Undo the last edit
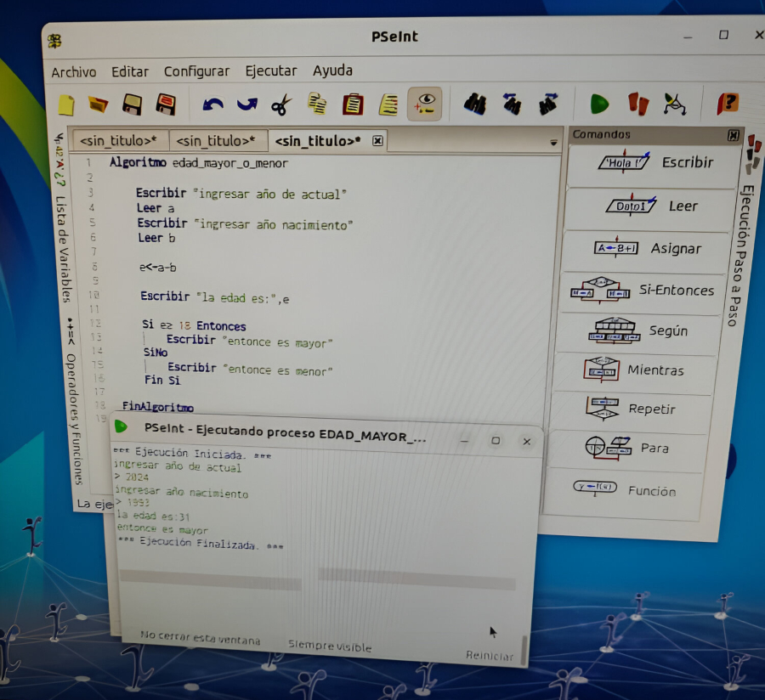Viewport: 765px width, 700px height. pos(212,104)
